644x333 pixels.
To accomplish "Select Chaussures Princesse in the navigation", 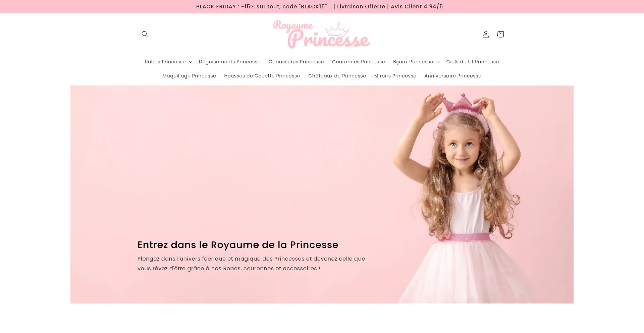I will pos(296,61).
